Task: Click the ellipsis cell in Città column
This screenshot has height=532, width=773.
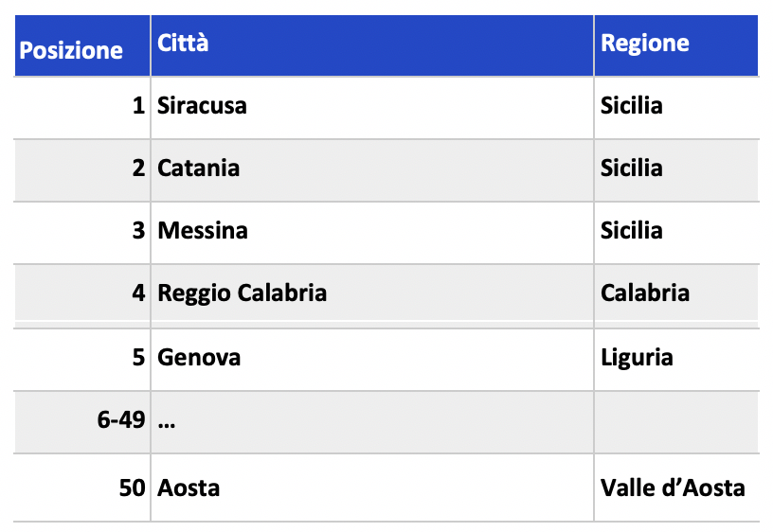Action: point(168,420)
